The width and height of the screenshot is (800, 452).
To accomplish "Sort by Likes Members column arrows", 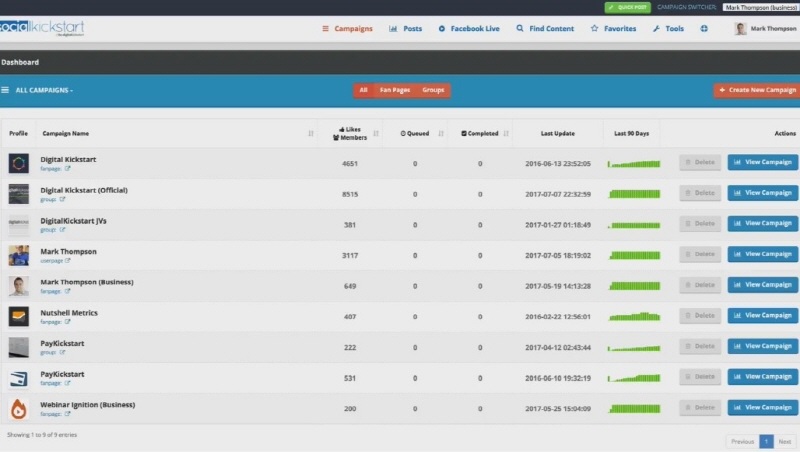I will click(376, 133).
